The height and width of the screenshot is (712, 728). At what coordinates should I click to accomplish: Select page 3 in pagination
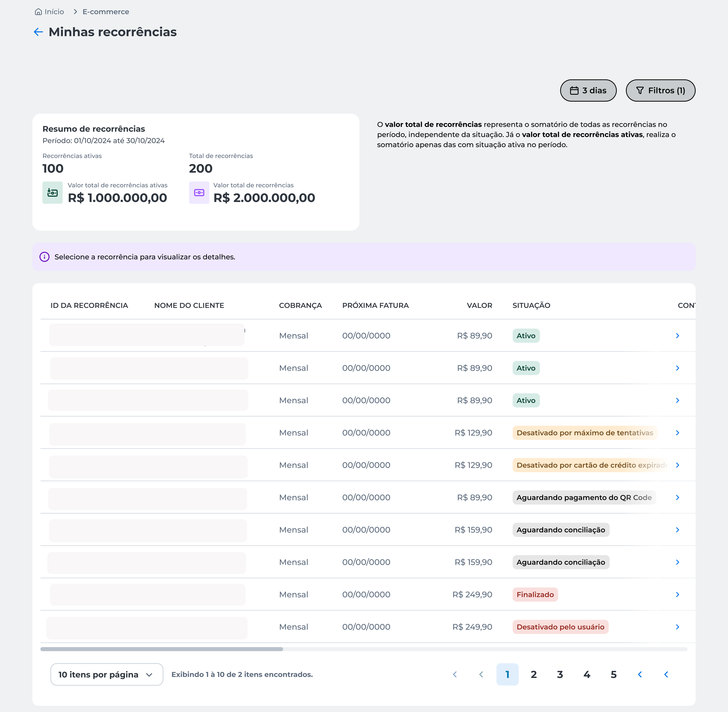point(560,674)
